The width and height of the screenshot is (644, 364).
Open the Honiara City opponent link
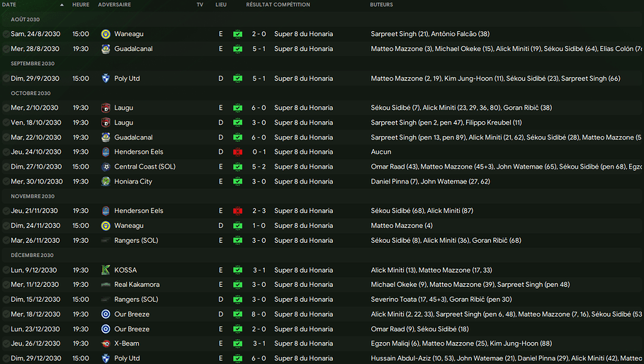133,181
